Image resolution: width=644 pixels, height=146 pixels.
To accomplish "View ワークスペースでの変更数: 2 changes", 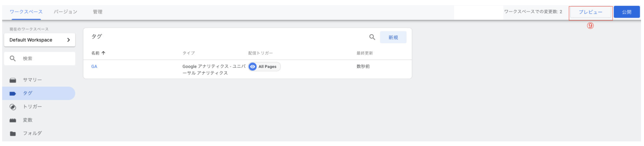I will point(533,12).
